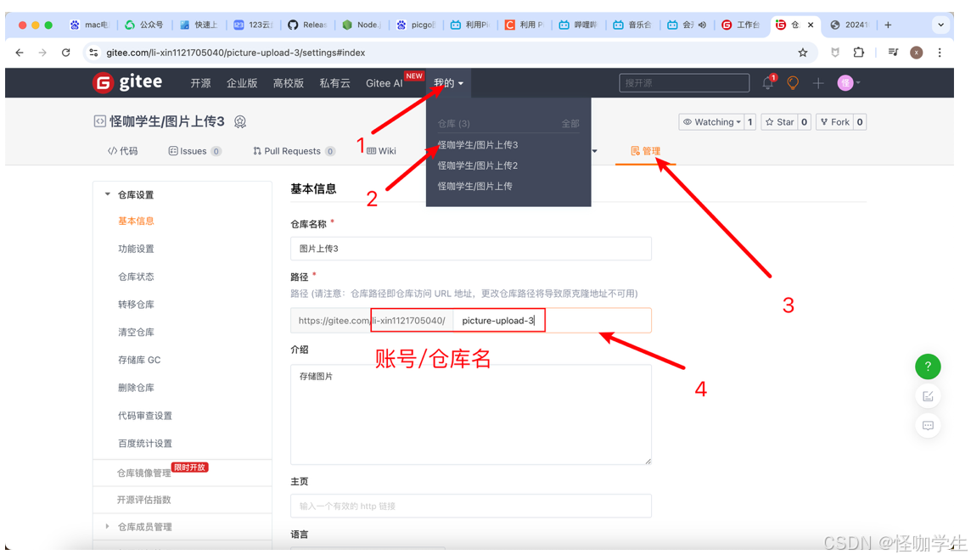Click the Gitee logo

coord(127,82)
